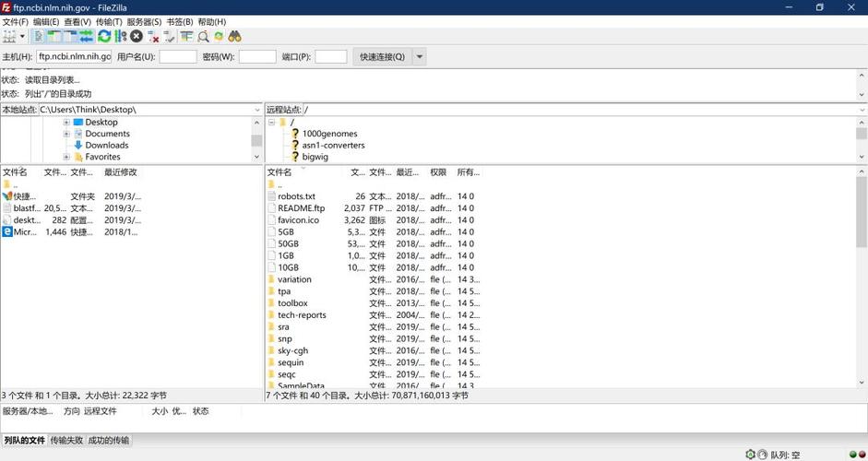Click local tree scrollbar thumb
This screenshot has height=461, width=868.
point(256,140)
